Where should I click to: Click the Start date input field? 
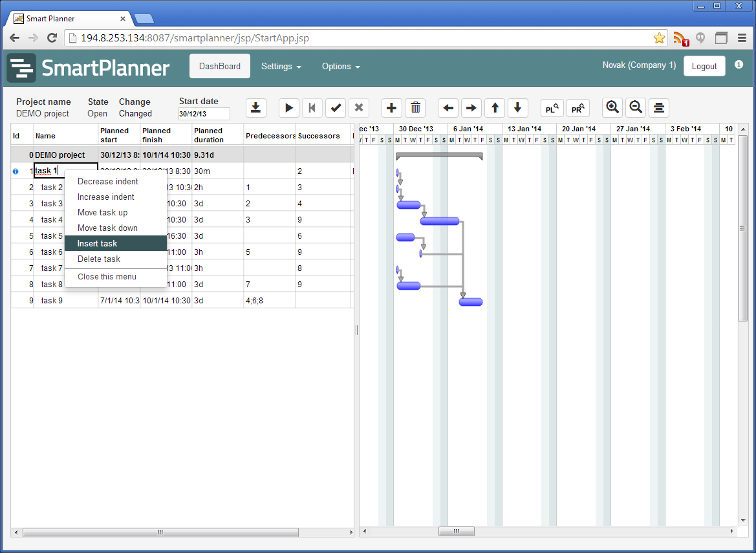(204, 114)
